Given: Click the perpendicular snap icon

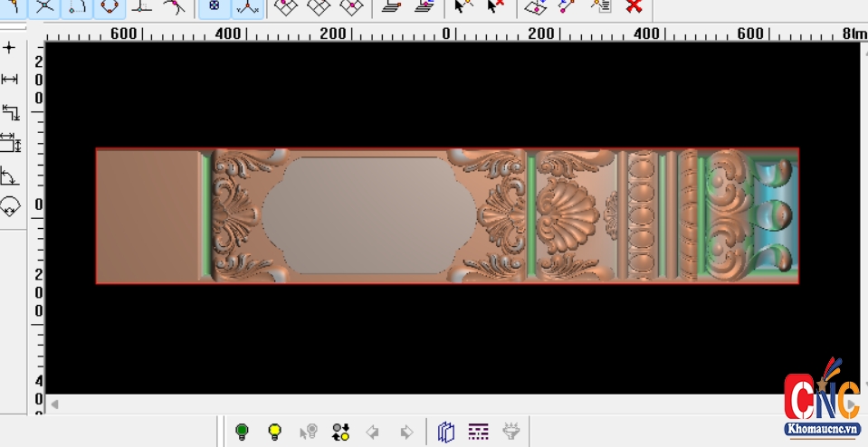Looking at the screenshot, I should coord(142,7).
